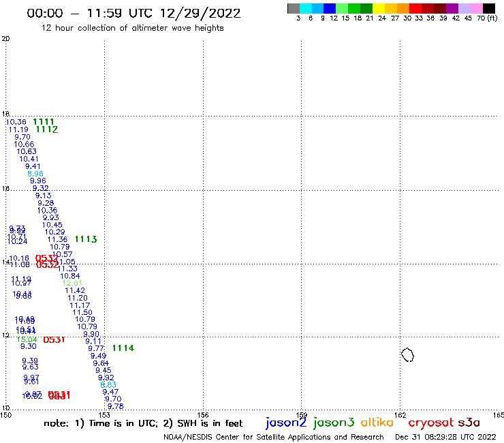Click the wave height value 9.96
Screen dimensions: 504x443
click(38, 181)
